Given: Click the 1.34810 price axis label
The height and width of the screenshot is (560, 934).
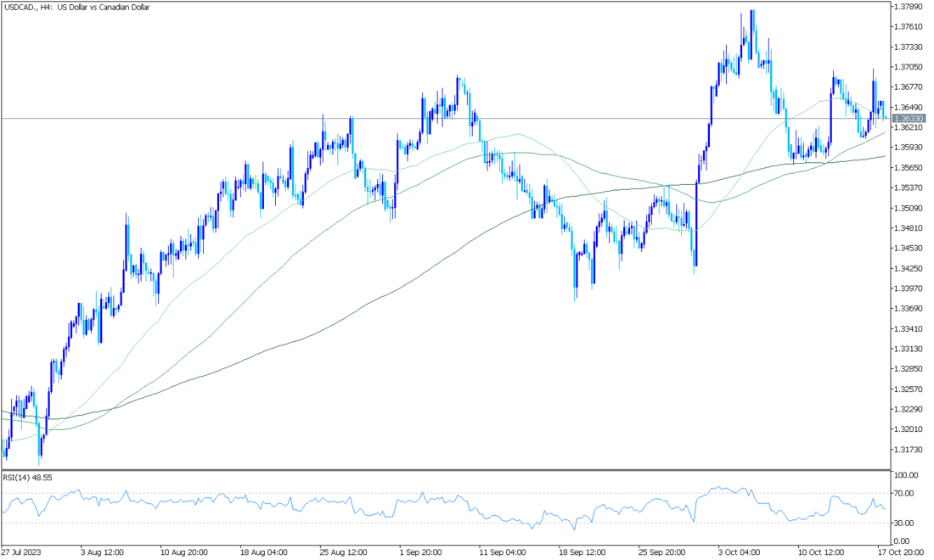Looking at the screenshot, I should pos(909,228).
